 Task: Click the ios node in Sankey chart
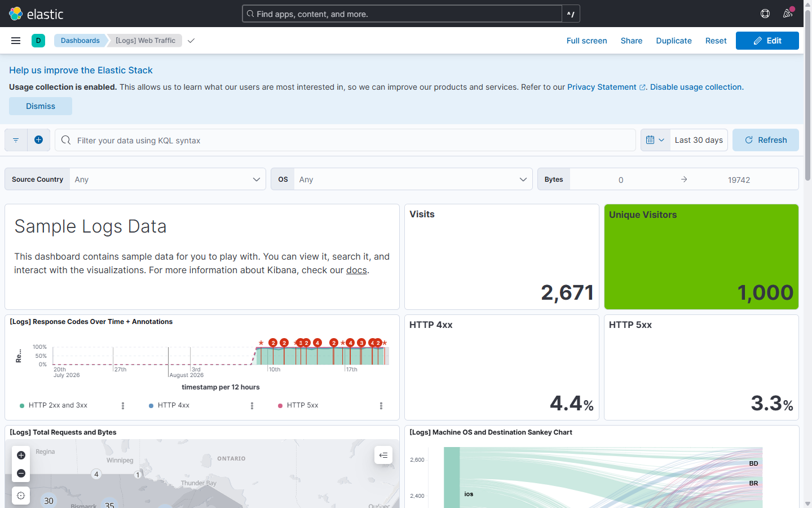tap(452, 478)
